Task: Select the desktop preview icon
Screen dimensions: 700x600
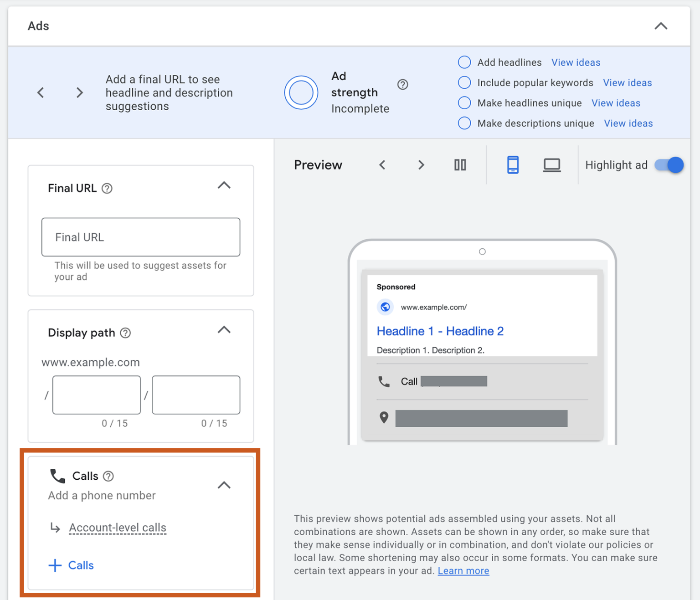Action: click(x=552, y=165)
